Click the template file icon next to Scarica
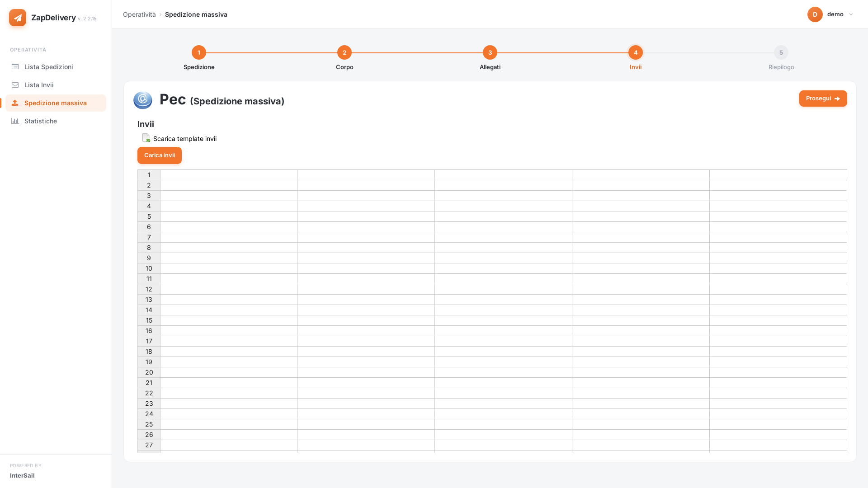Image resolution: width=868 pixels, height=488 pixels. point(146,138)
